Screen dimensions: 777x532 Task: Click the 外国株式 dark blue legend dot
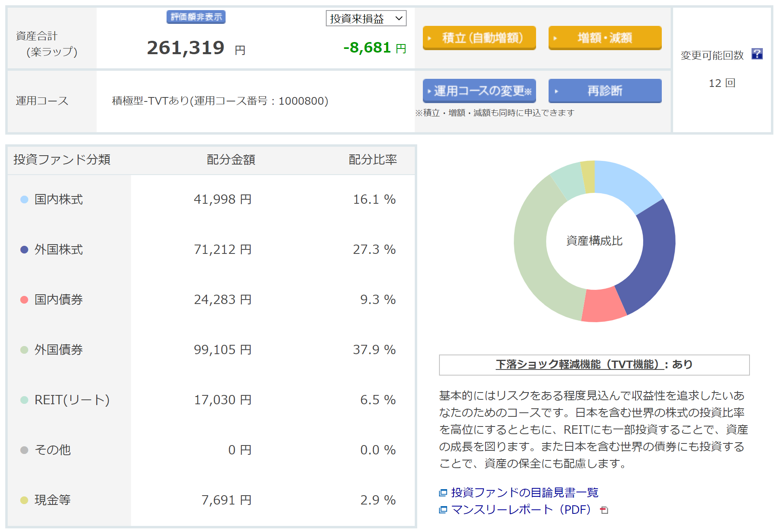pos(24,249)
